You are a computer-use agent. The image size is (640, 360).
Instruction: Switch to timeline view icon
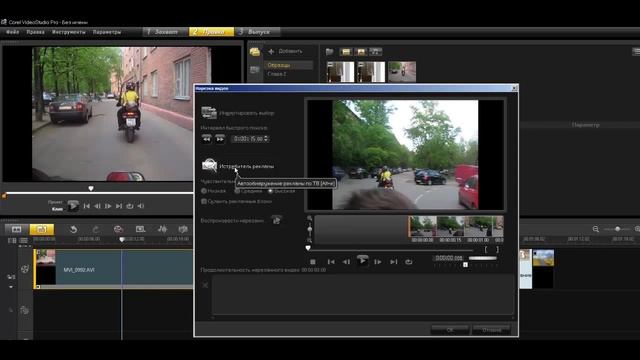tap(41, 229)
